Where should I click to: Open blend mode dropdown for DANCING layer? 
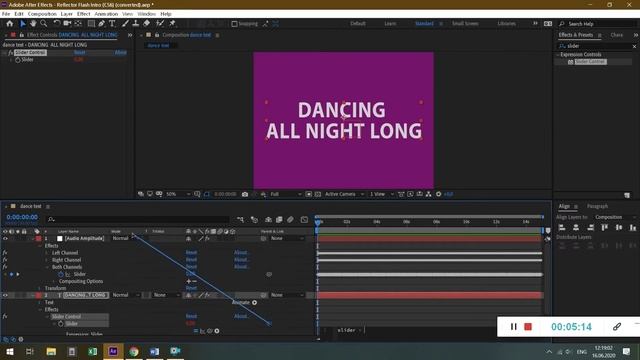126,295
